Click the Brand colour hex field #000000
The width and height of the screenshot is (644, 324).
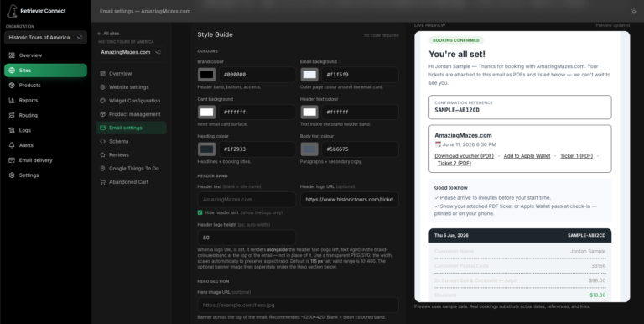257,75
